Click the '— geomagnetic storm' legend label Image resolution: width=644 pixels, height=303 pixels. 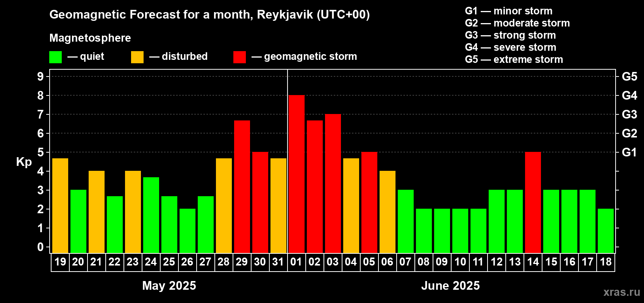[x=304, y=56]
